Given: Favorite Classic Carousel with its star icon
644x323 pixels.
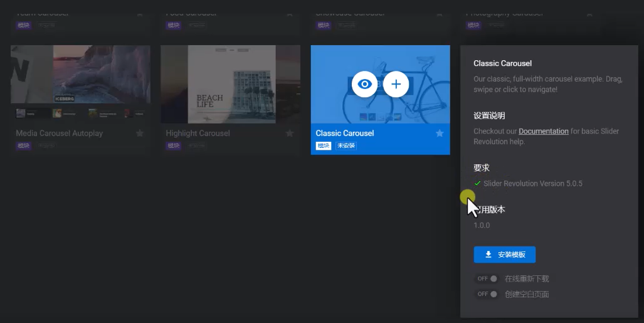Looking at the screenshot, I should click(x=440, y=133).
